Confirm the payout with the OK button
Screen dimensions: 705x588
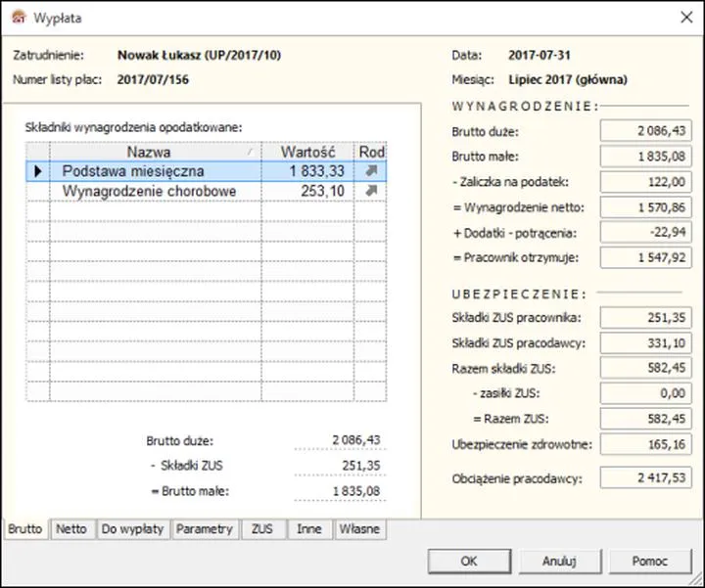pos(468,562)
